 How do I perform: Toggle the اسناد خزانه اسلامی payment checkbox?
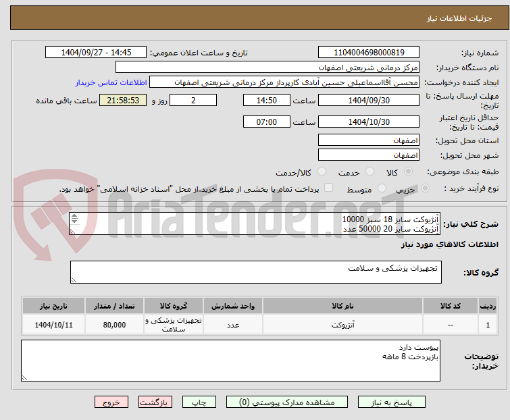click(x=328, y=188)
